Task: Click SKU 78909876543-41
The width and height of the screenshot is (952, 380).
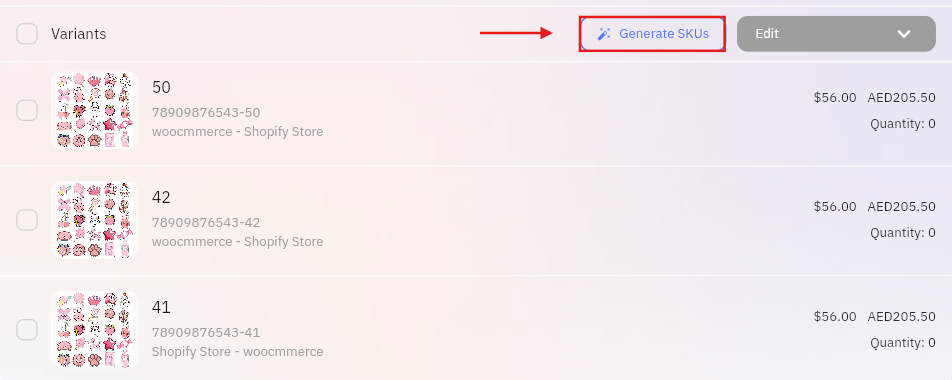Action: tap(206, 332)
